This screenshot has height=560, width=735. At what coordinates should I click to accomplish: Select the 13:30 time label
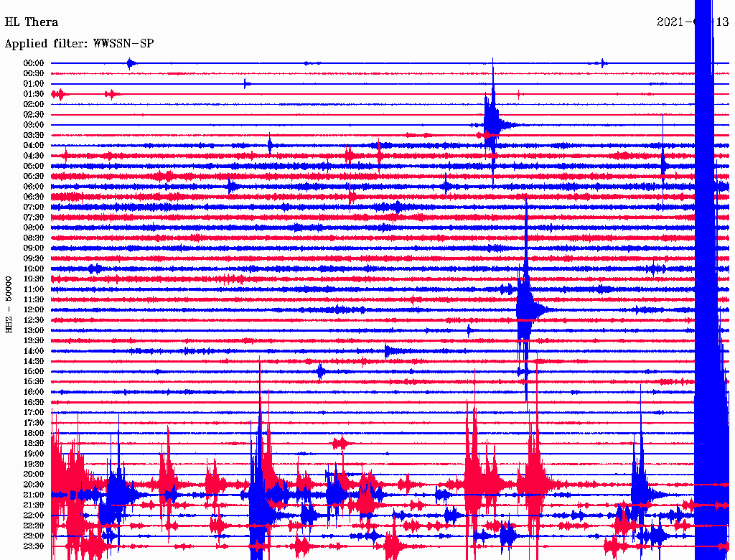(34, 341)
